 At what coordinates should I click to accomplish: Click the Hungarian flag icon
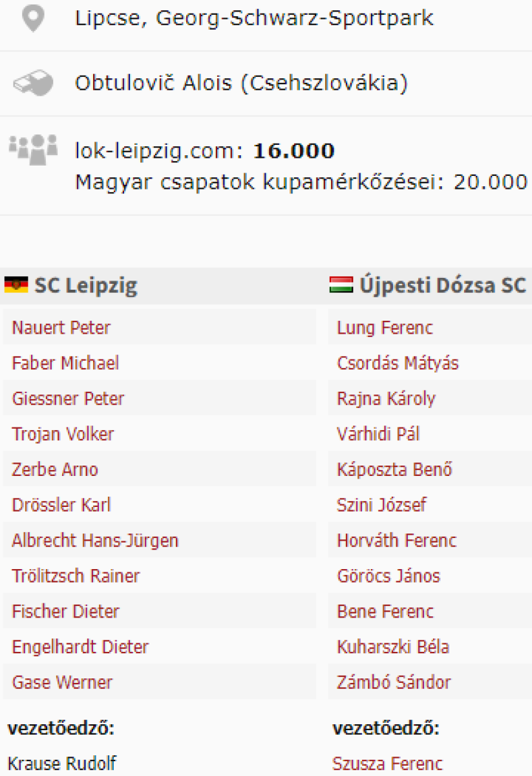click(x=341, y=285)
